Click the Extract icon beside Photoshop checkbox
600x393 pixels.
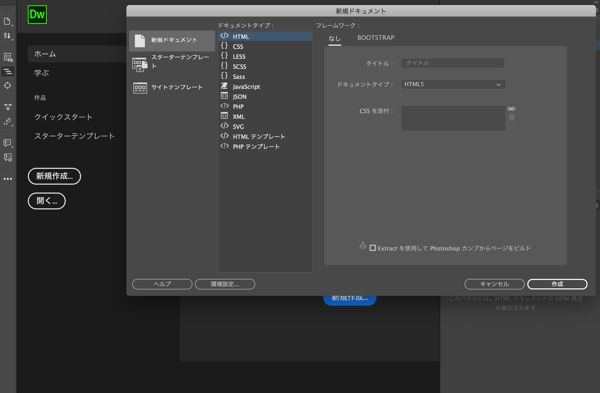pos(363,246)
